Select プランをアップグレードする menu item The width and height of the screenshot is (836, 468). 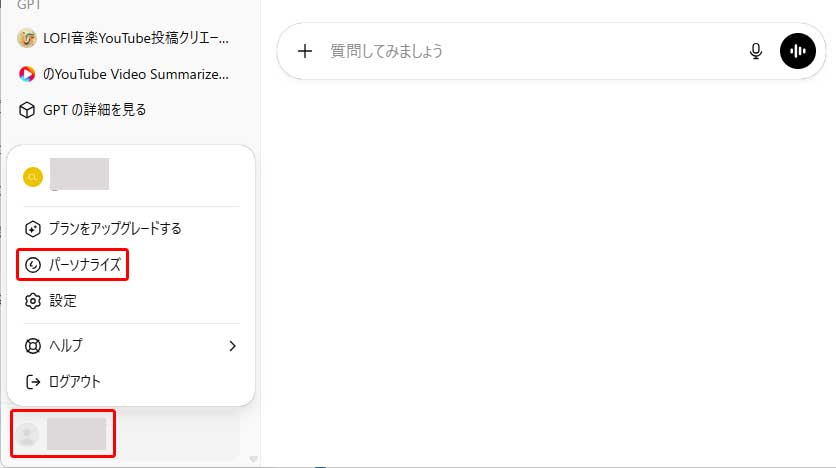click(x=131, y=229)
